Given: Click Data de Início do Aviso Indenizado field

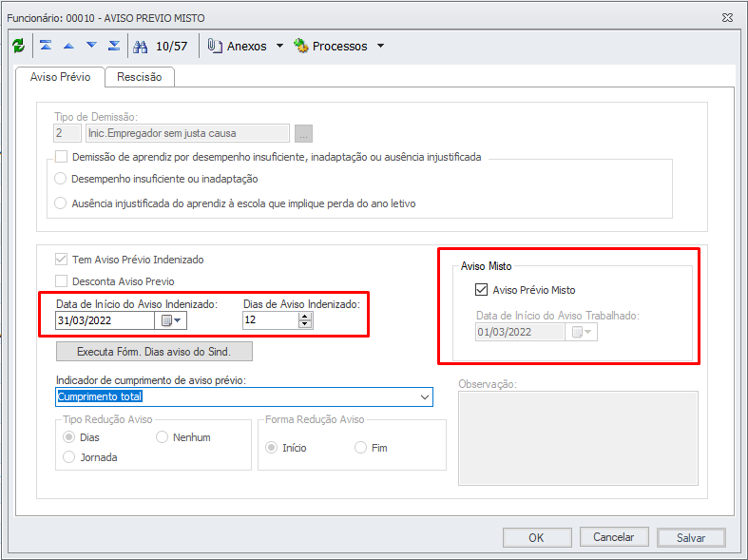Looking at the screenshot, I should pyautogui.click(x=105, y=320).
